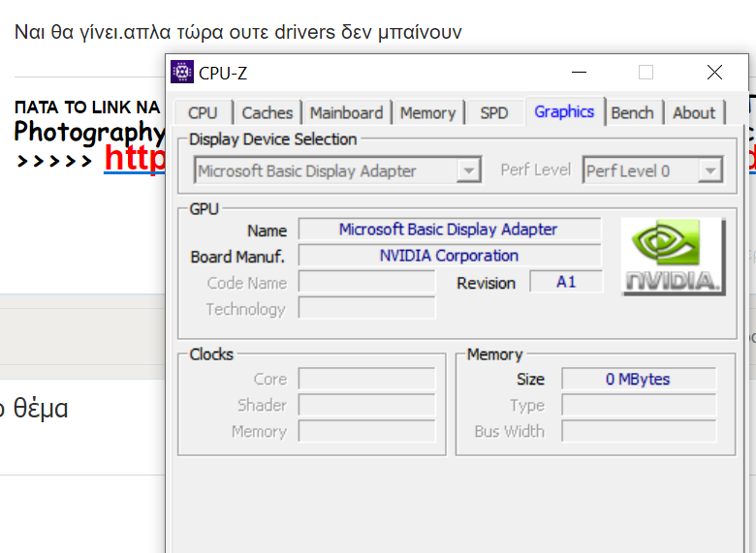Click the 'Photography' signature text
The height and width of the screenshot is (553, 756).
coord(90,132)
